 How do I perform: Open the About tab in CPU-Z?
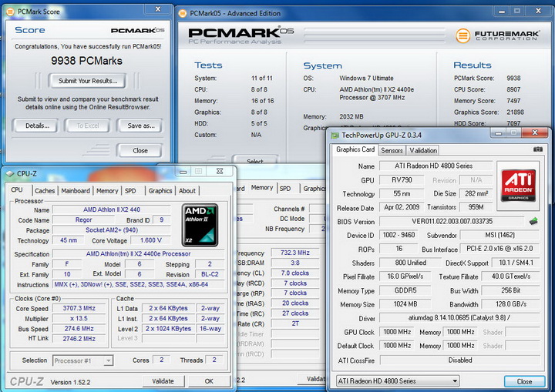click(x=187, y=191)
